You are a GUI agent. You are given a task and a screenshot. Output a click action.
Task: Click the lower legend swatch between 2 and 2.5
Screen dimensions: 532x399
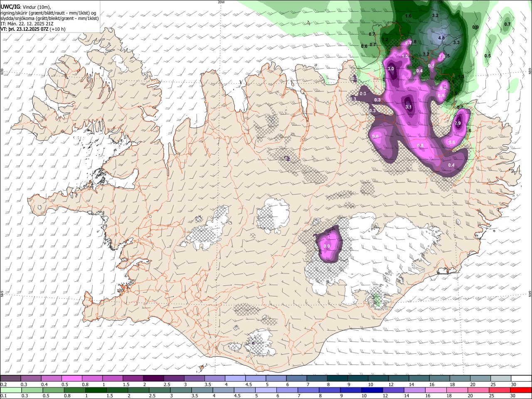tap(138, 390)
